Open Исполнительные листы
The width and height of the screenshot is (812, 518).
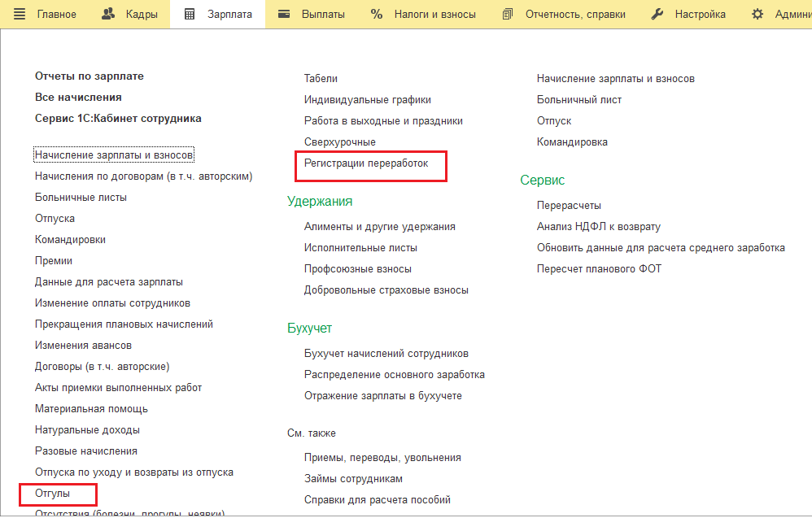(x=360, y=248)
